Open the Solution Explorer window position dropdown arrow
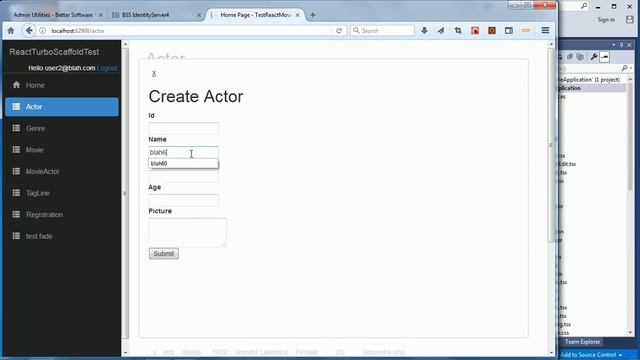This screenshot has width=640, height=360. tap(614, 45)
